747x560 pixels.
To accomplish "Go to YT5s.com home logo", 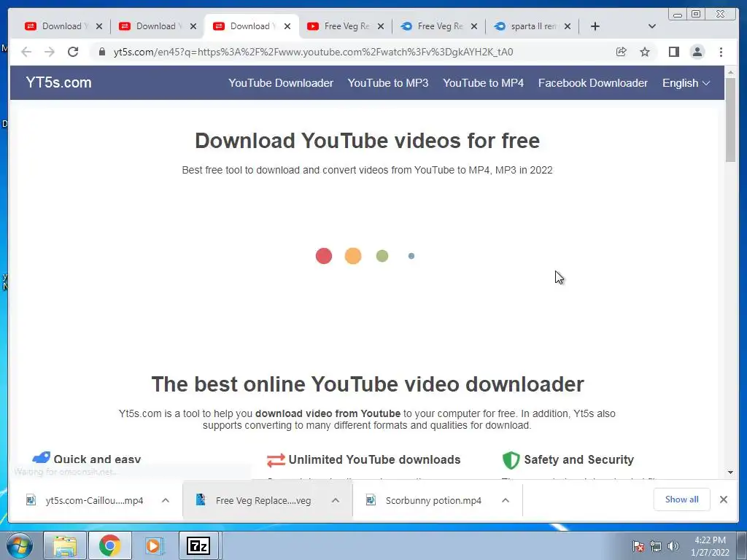I will point(58,82).
